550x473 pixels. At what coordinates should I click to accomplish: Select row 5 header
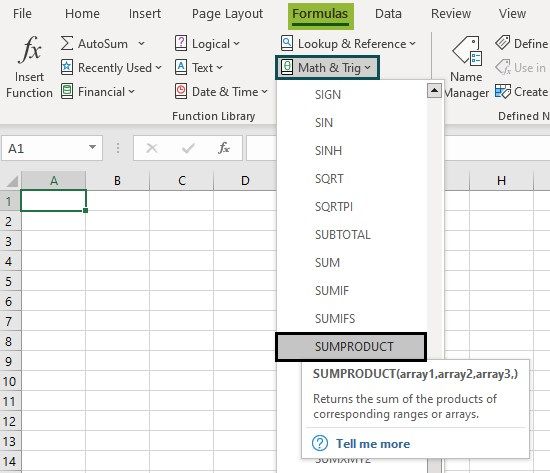(10, 281)
